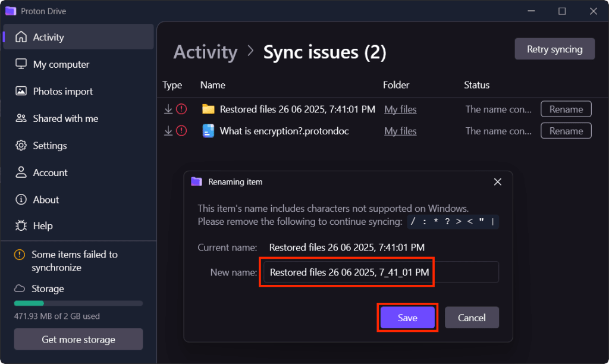Click red error icon on protondoc row
The width and height of the screenshot is (609, 364).
pyautogui.click(x=181, y=131)
